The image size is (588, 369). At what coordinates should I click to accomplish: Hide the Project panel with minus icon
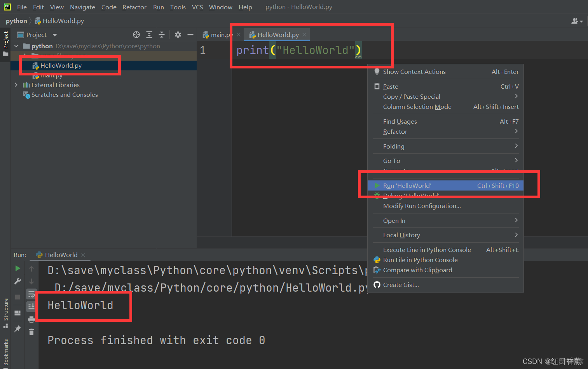click(190, 35)
